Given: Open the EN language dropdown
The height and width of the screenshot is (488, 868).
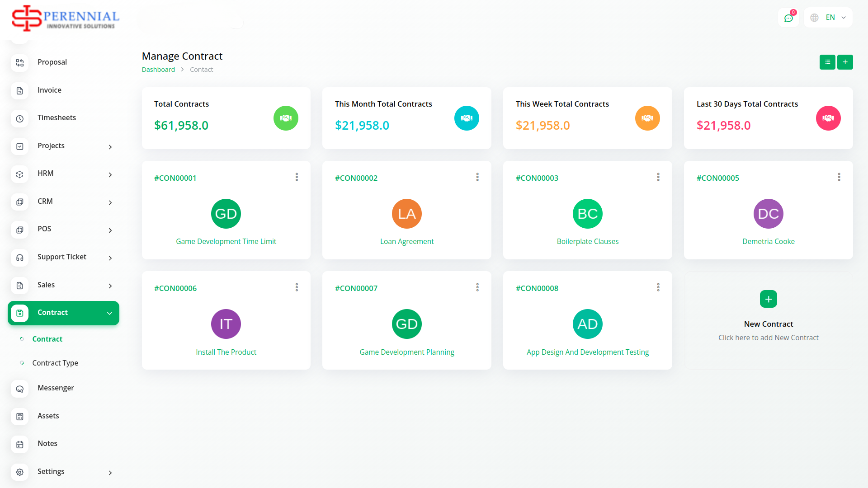Looking at the screenshot, I should (x=828, y=18).
